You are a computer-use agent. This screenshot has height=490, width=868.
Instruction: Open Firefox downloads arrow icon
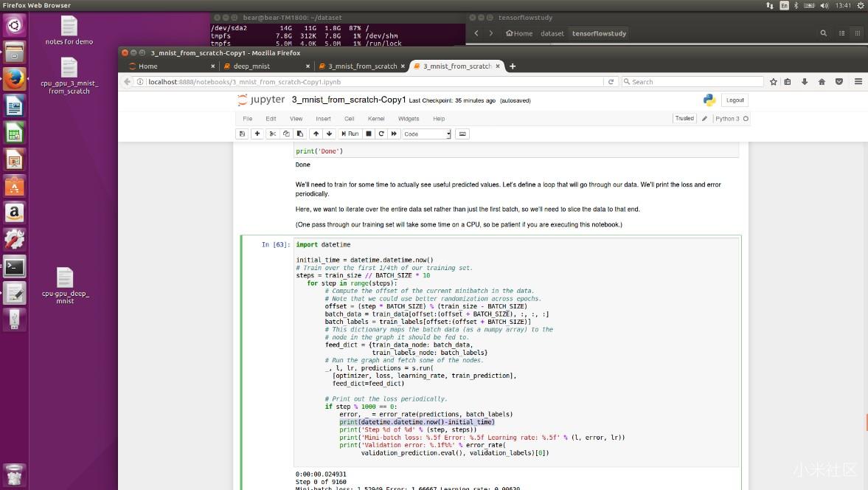click(805, 81)
